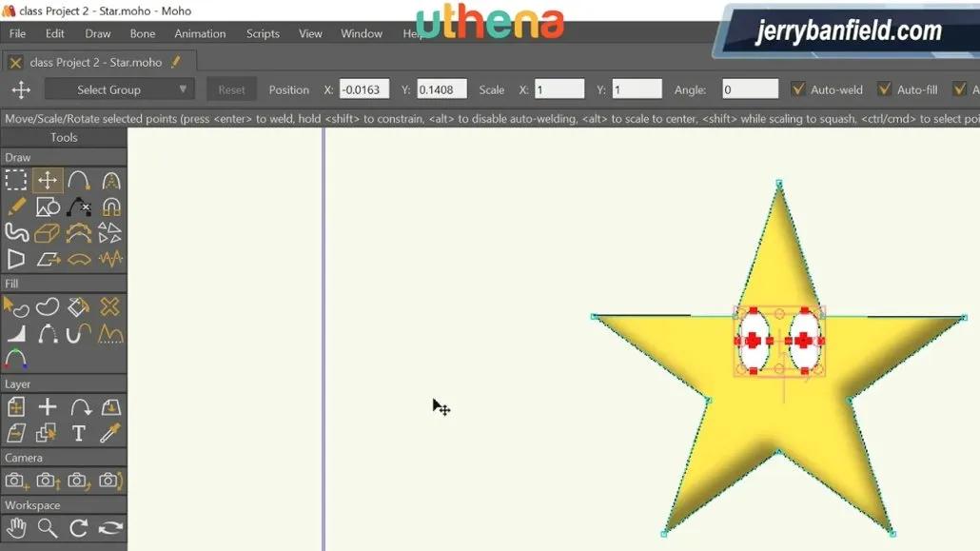Open the Select Group dropdown

(x=119, y=89)
